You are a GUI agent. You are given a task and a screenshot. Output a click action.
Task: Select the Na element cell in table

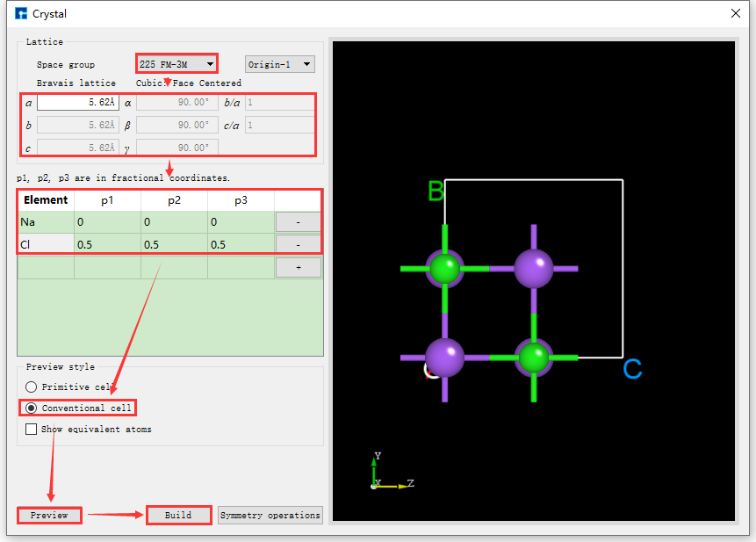click(46, 223)
